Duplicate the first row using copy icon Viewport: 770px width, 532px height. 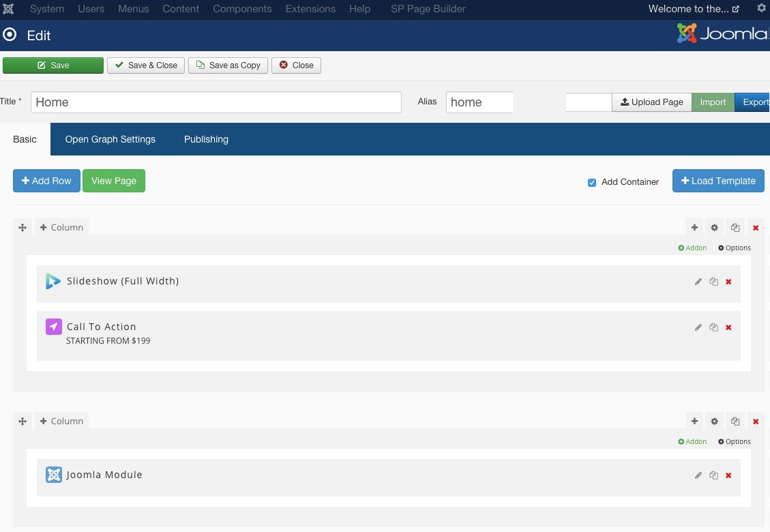[735, 228]
